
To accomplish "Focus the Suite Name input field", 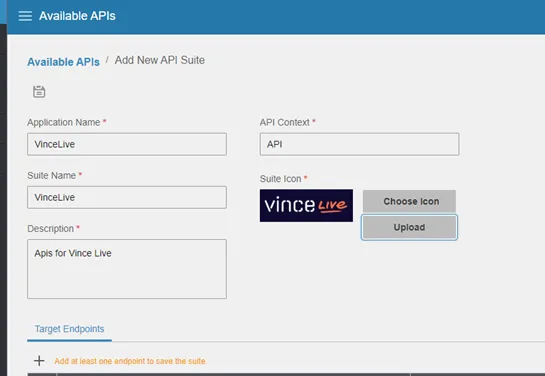I will coord(127,197).
